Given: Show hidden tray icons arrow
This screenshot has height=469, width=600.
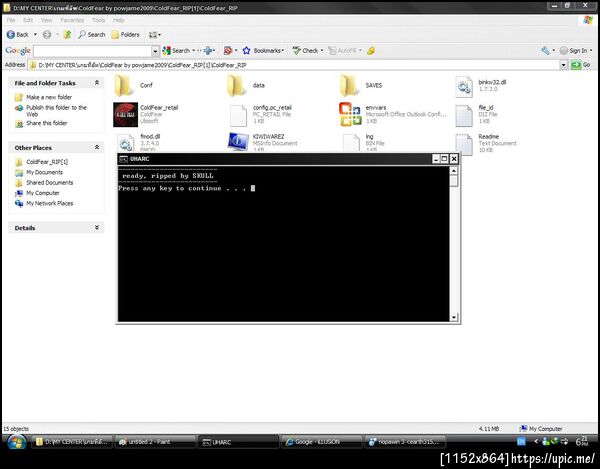Looking at the screenshot, I should [x=536, y=441].
